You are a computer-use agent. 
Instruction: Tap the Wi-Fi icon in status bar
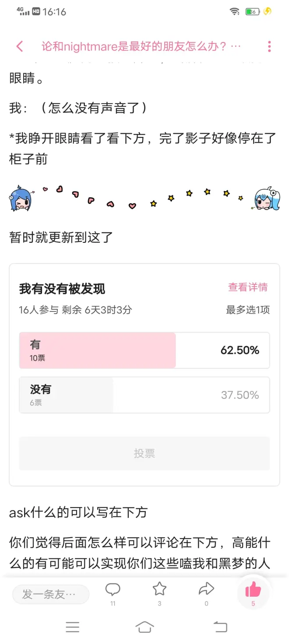(235, 12)
